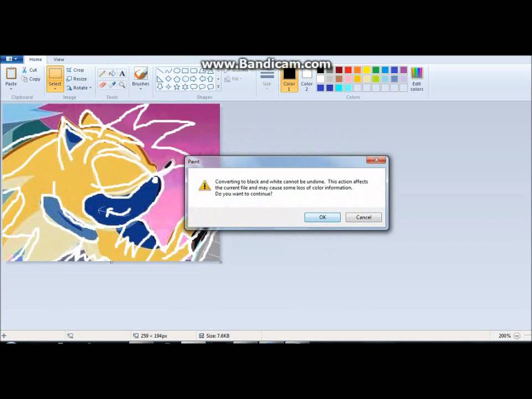The height and width of the screenshot is (399, 532).
Task: Expand the Select dropdown arrow
Action: (x=55, y=89)
